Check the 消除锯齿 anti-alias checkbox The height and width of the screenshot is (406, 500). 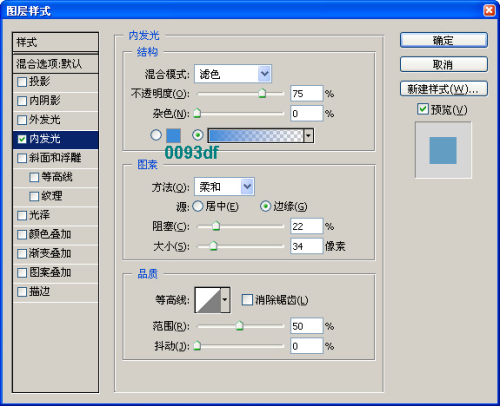coord(247,299)
